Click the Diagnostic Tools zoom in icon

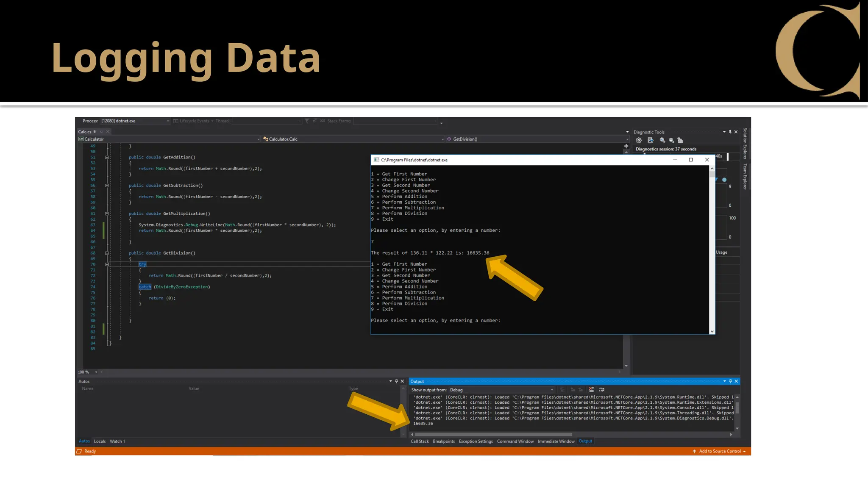coord(662,141)
